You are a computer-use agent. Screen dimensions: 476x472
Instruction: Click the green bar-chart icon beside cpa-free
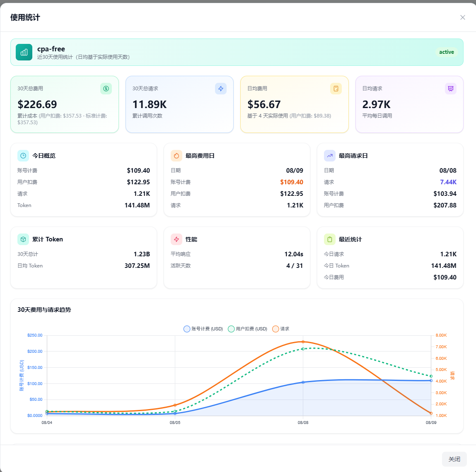pos(24,52)
